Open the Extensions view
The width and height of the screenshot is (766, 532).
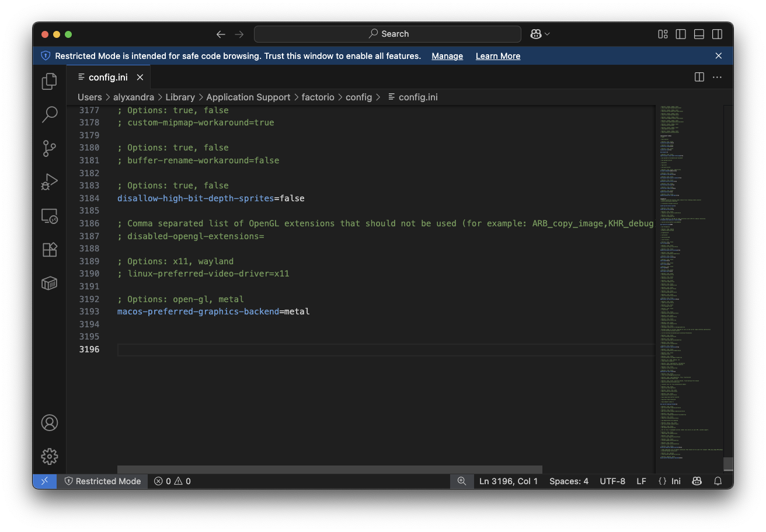(50, 250)
